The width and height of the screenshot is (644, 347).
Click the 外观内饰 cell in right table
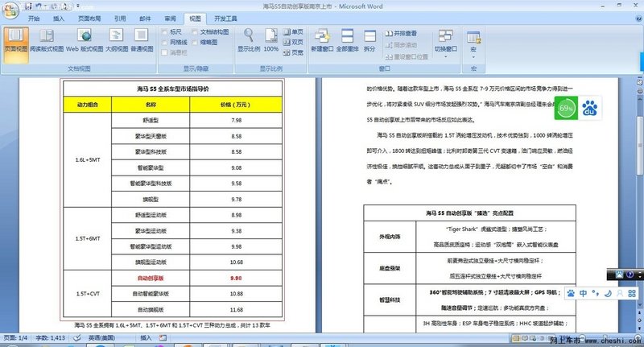coord(390,237)
